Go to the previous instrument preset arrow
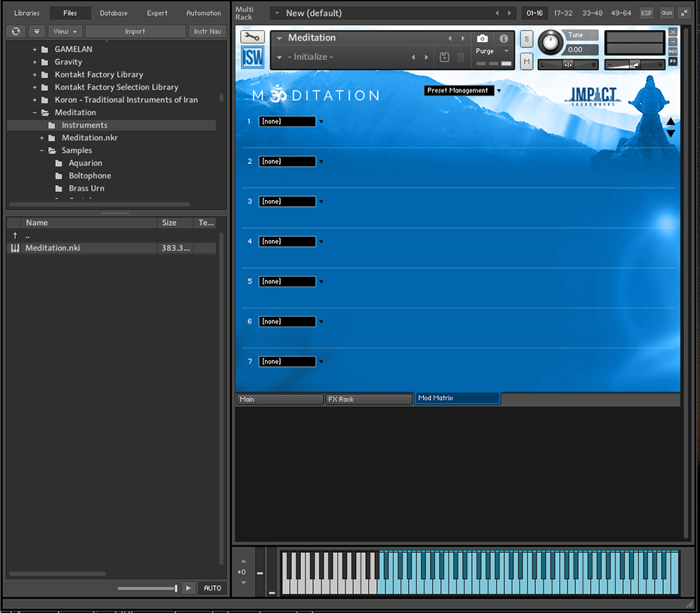 (x=450, y=38)
